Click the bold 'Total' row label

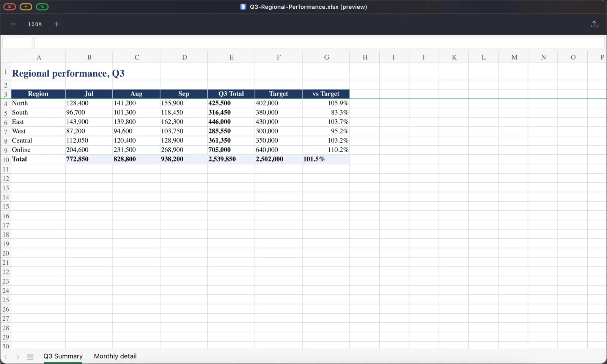[38, 159]
